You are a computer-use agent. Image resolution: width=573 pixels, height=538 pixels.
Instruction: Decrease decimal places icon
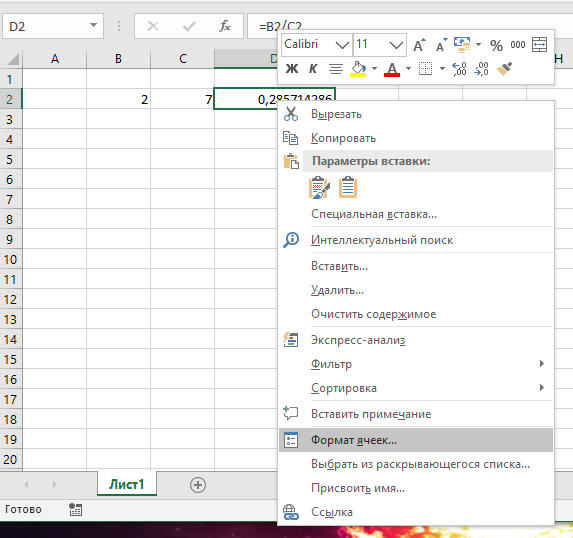(x=481, y=69)
